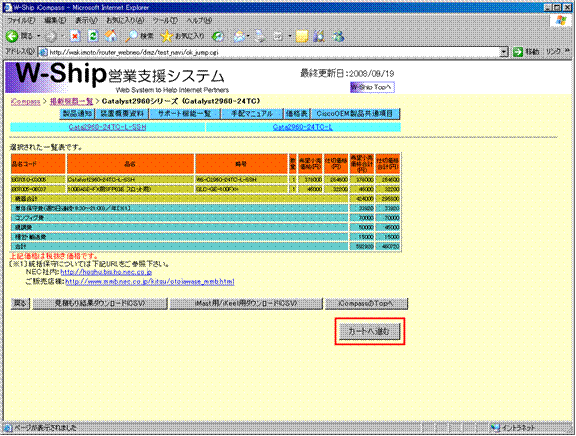The height and width of the screenshot is (436, 576).
Task: Click the Windows flag logo at the menu bar end
Action: 561,21
